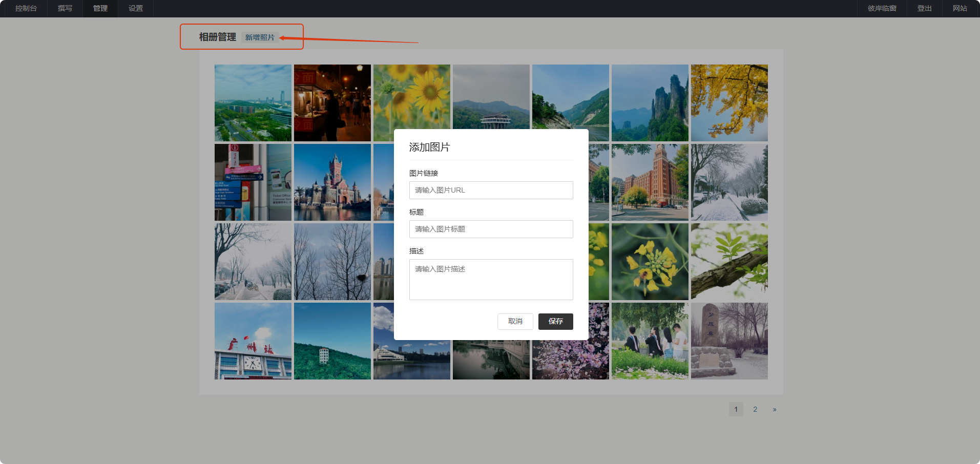This screenshot has height=464, width=980.
Task: Select the sunflower photo thumbnail
Action: click(x=411, y=97)
